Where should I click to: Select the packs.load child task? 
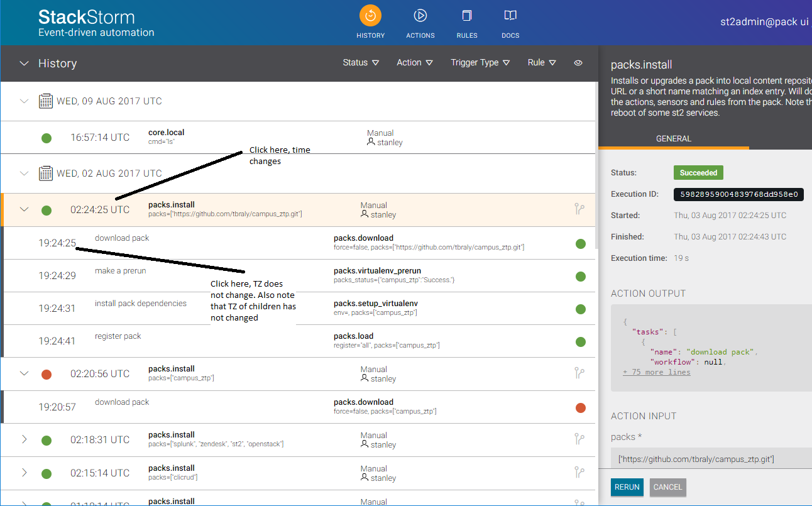pos(299,341)
